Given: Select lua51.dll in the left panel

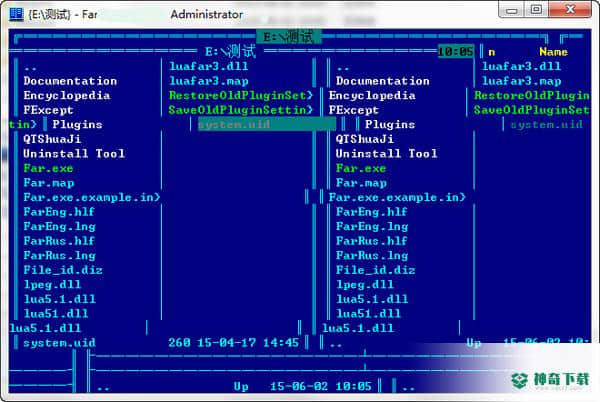Looking at the screenshot, I should [x=56, y=314].
